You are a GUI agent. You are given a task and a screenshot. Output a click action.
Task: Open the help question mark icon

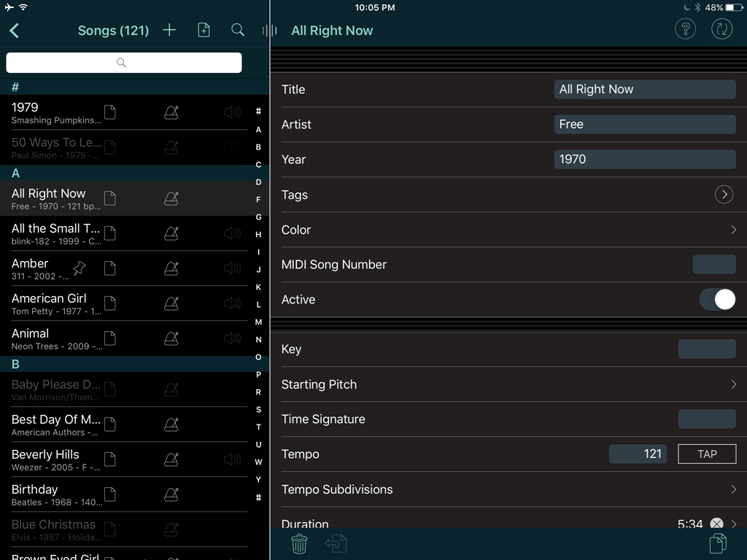[x=685, y=30]
